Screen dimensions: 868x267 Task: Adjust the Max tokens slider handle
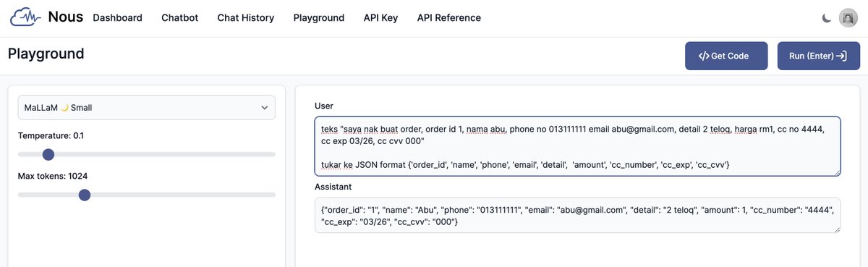[x=84, y=195]
